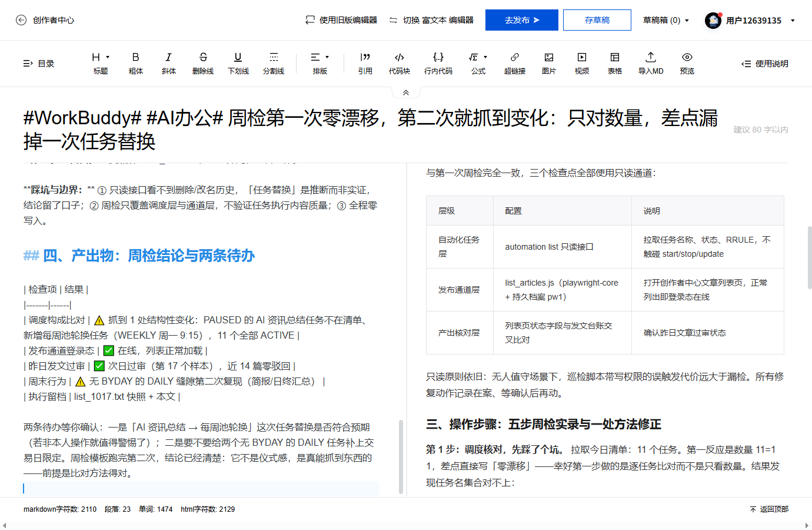Insert a 视频 video
The image size is (812, 530).
pos(582,64)
